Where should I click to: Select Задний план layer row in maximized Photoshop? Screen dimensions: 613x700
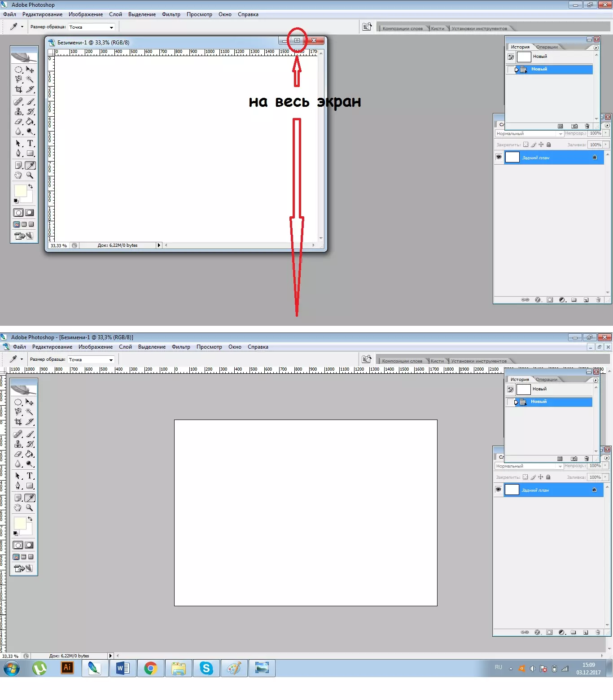point(553,490)
